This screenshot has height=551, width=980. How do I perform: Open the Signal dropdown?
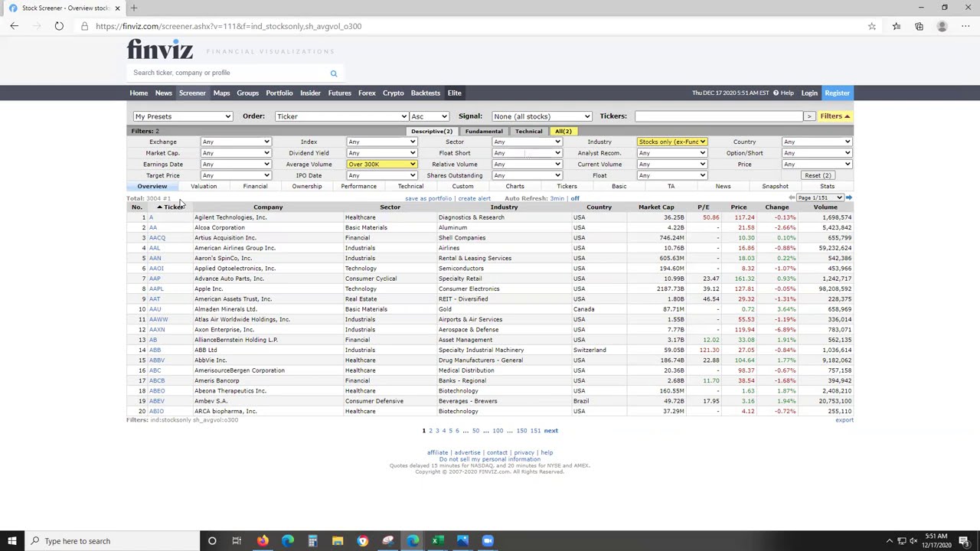(541, 116)
